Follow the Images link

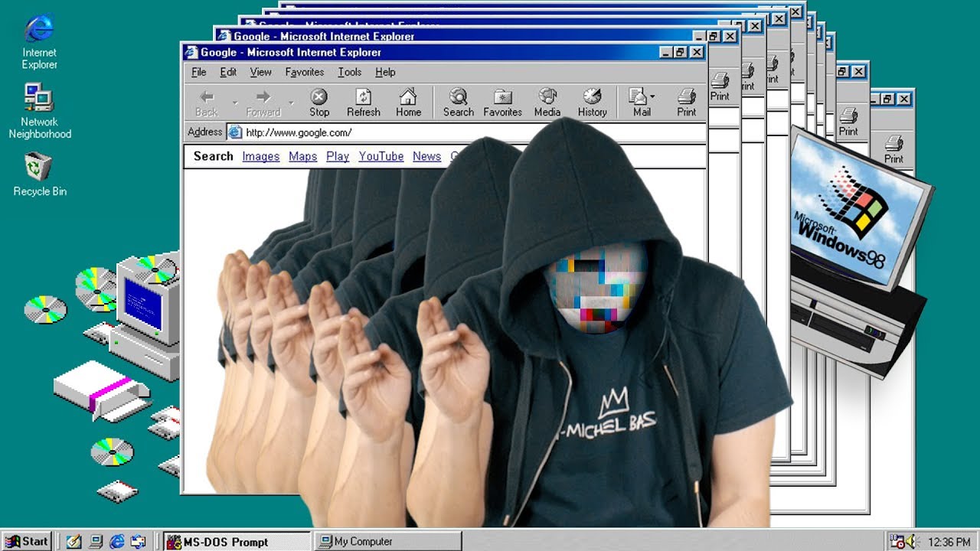pyautogui.click(x=261, y=156)
